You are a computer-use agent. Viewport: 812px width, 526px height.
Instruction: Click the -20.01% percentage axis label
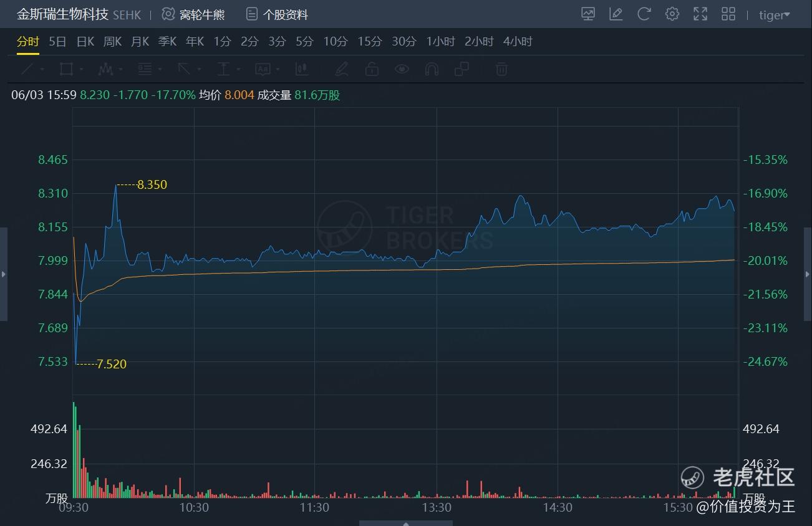[765, 261]
